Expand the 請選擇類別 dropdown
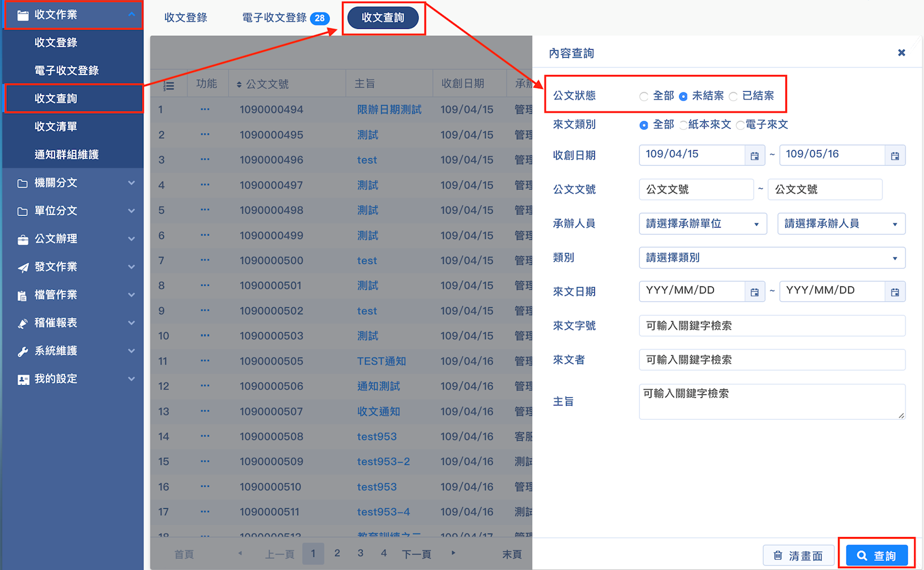The height and width of the screenshot is (570, 924). coord(772,258)
